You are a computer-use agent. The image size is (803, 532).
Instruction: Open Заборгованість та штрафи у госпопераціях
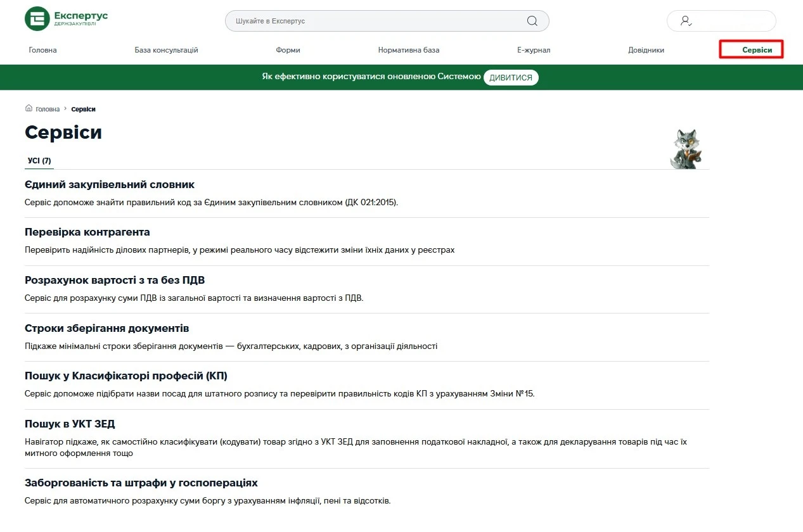[x=141, y=483]
